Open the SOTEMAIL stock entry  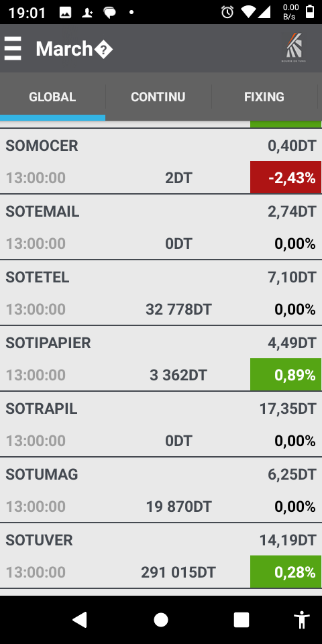(161, 227)
